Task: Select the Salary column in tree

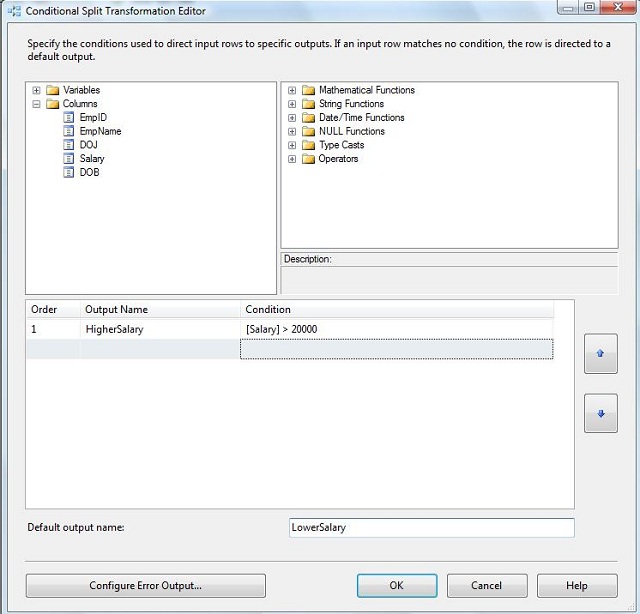Action: pos(92,159)
